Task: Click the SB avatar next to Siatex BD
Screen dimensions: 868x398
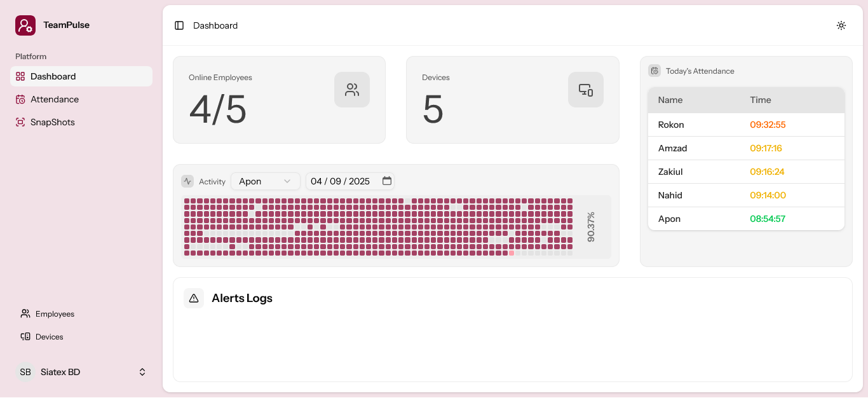Action: [25, 372]
